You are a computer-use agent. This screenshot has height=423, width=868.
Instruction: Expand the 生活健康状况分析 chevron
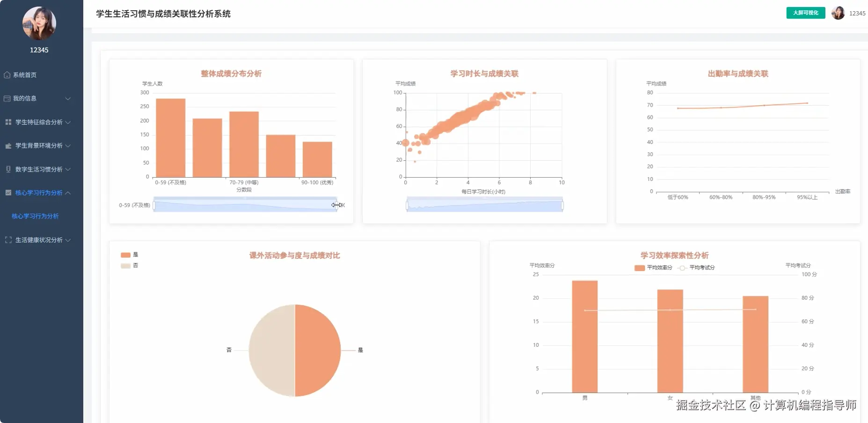click(68, 240)
